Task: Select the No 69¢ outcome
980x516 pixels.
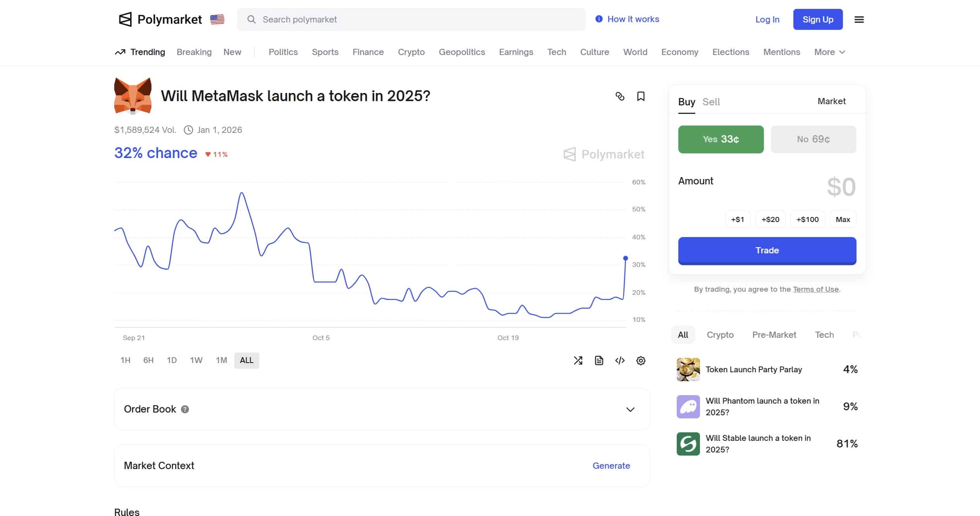Action: click(x=813, y=139)
